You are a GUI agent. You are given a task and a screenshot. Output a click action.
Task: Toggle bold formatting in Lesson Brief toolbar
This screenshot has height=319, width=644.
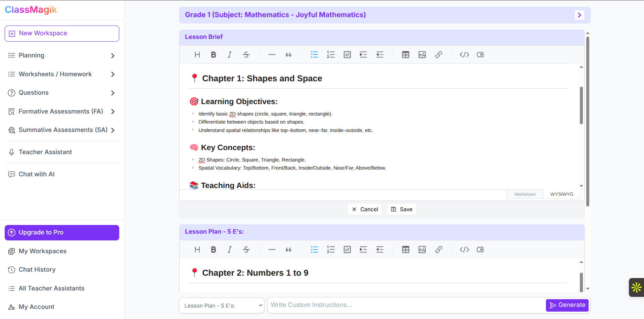pos(213,54)
